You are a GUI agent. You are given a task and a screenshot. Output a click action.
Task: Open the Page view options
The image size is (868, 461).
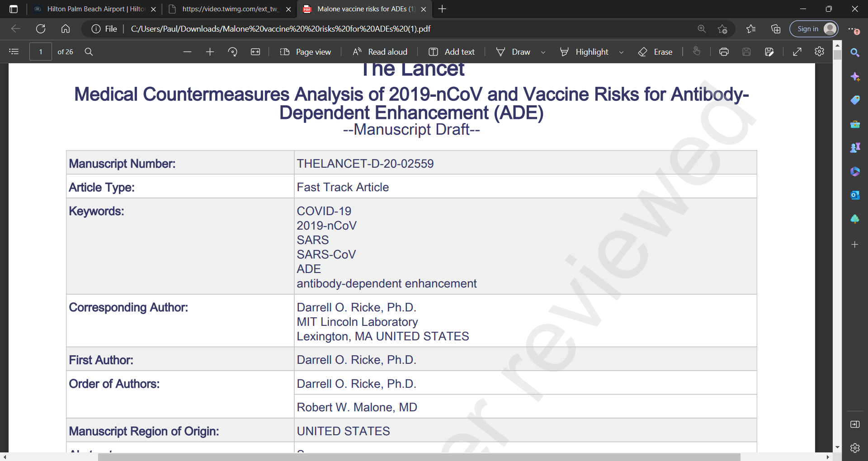click(x=306, y=52)
